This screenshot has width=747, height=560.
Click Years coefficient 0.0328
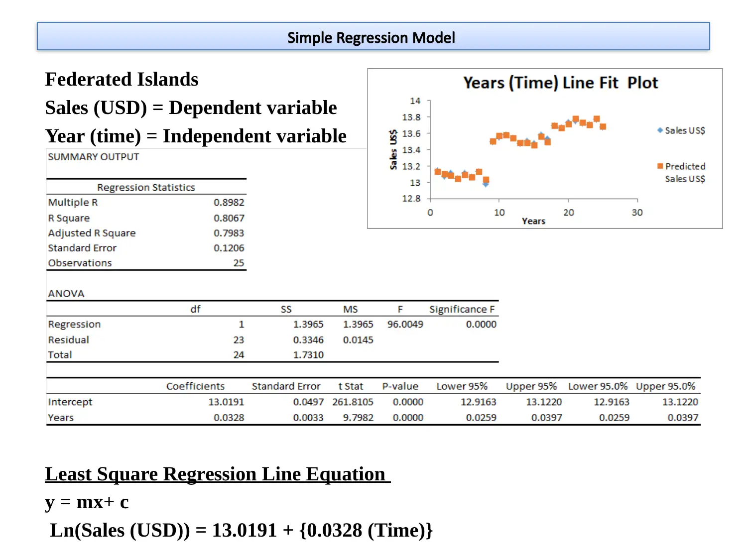[x=229, y=418]
